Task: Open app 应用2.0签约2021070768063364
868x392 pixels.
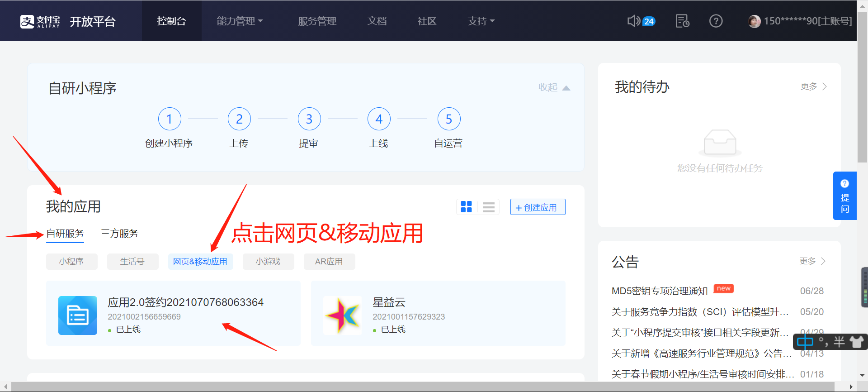Action: pyautogui.click(x=185, y=302)
